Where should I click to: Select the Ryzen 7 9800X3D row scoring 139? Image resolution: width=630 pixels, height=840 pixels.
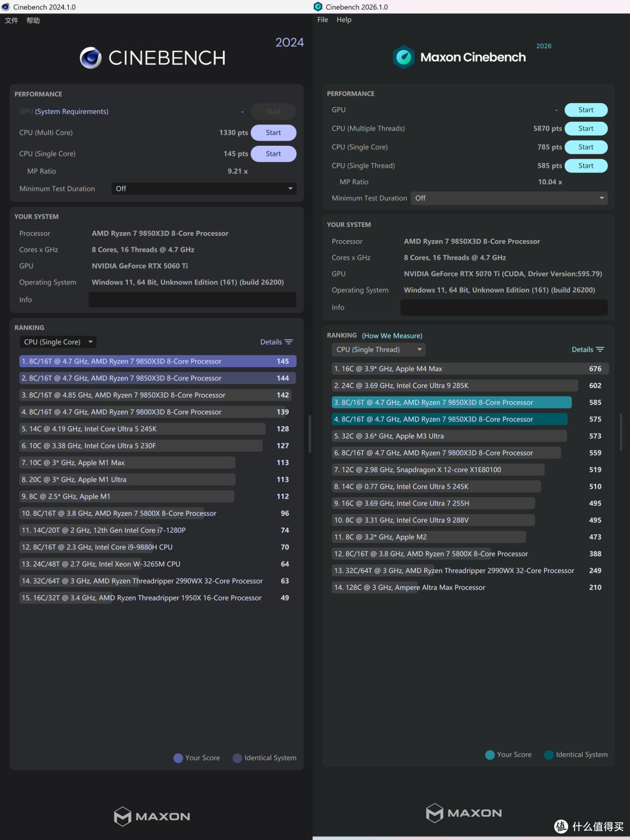click(x=157, y=412)
